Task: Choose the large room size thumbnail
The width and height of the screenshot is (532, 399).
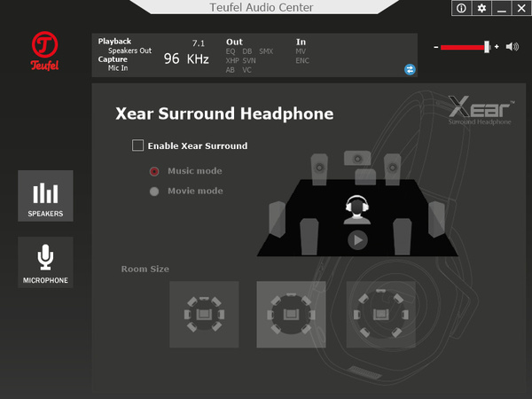Action: click(380, 314)
